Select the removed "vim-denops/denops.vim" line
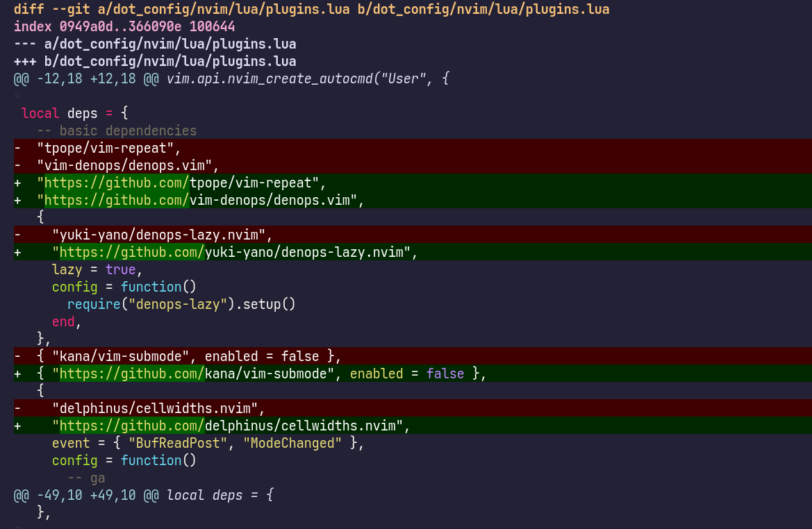Screen dimensions: 812x529 point(128,165)
